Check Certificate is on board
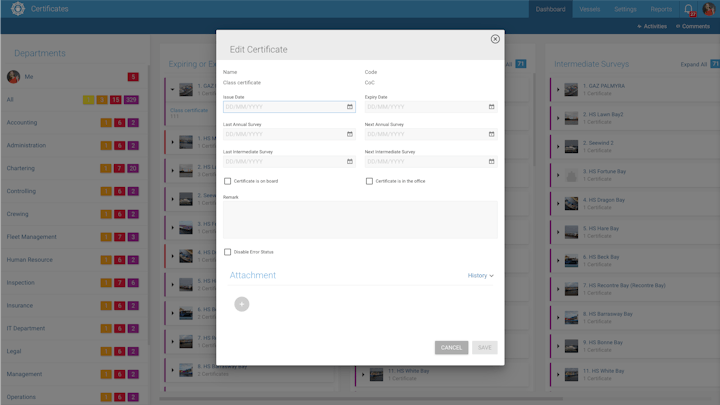Viewport: 720px width, 405px height. tap(227, 181)
